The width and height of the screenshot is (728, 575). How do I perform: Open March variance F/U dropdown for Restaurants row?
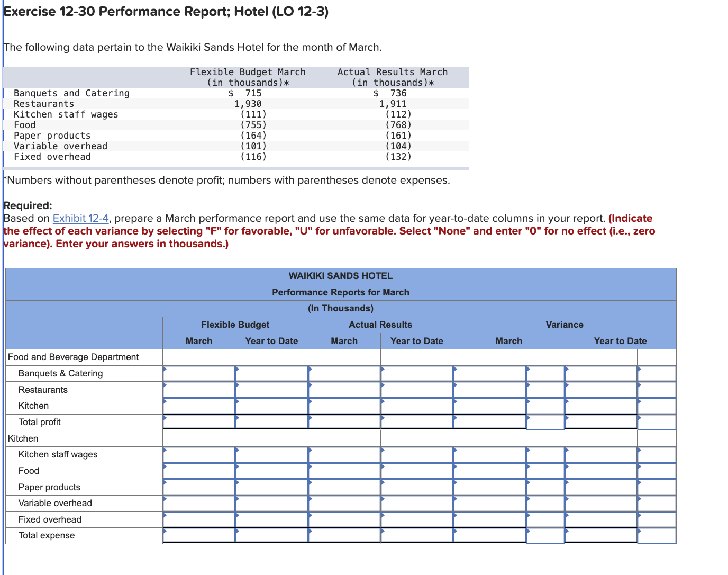coord(545,390)
